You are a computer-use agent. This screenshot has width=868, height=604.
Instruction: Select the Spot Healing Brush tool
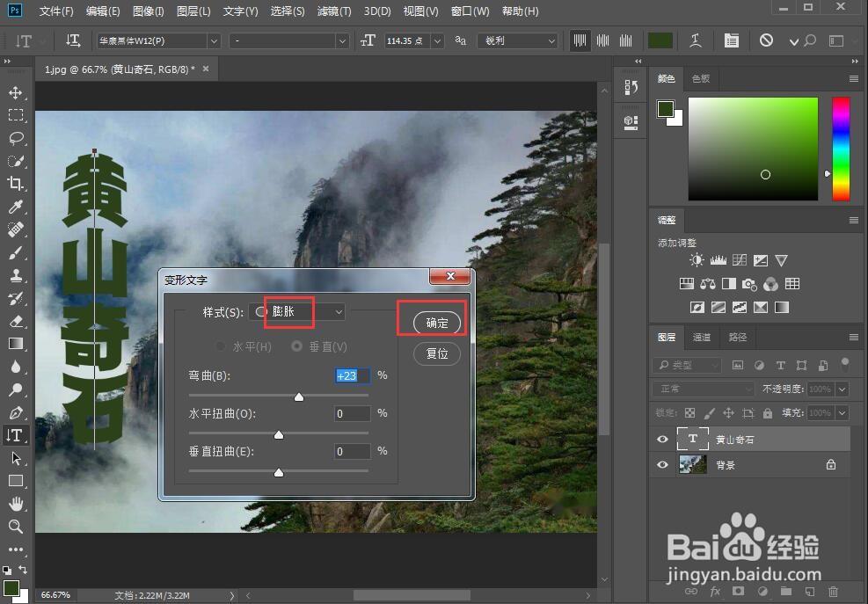click(x=16, y=229)
